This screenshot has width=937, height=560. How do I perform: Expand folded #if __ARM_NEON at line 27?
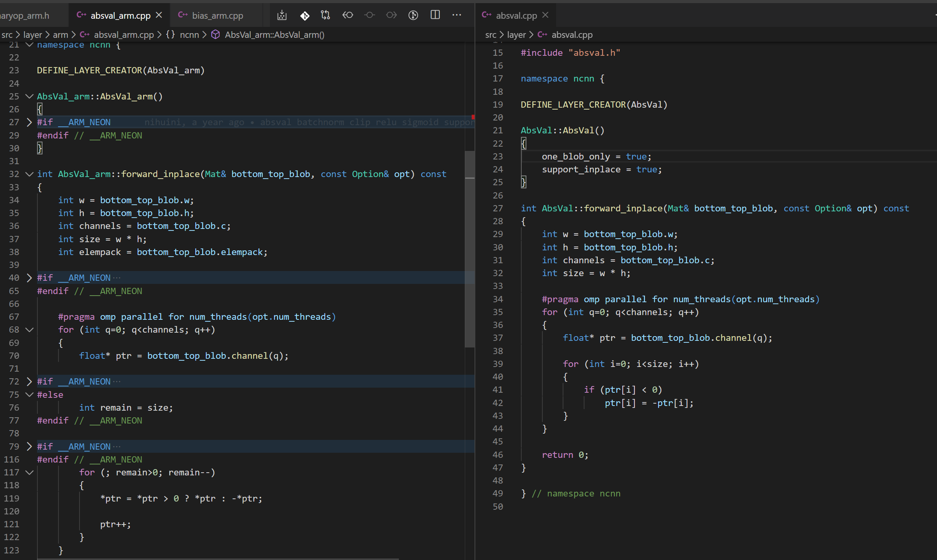[x=29, y=122]
